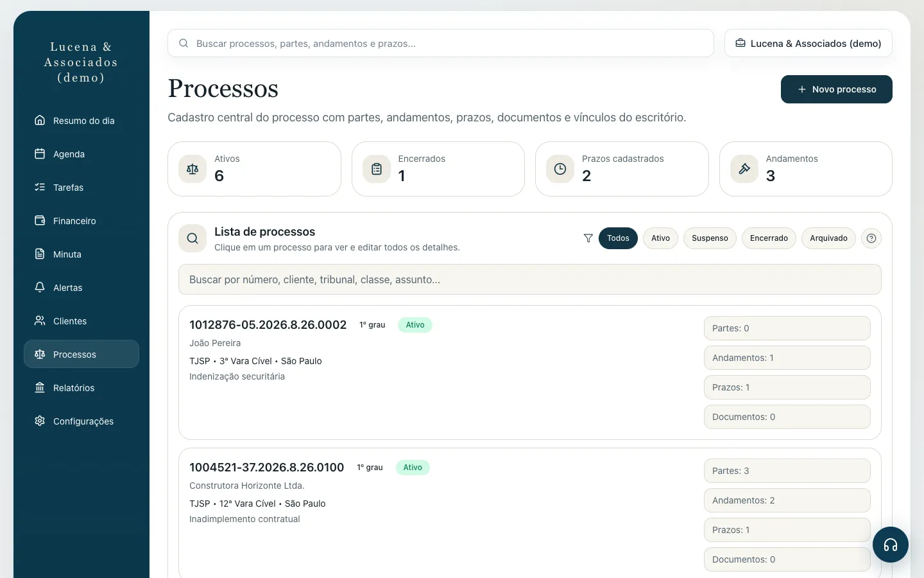Click the Indenização securitária subject text

pos(237,376)
